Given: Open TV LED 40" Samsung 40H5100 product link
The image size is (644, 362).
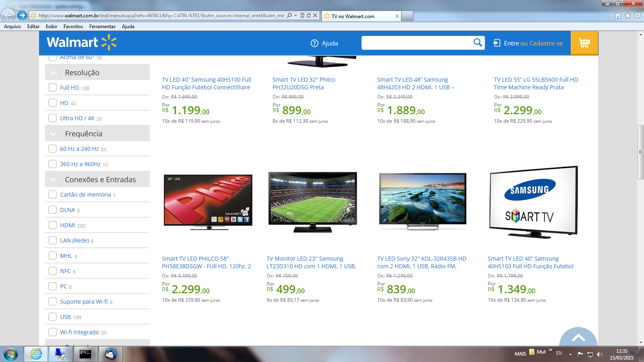Looking at the screenshot, I should [206, 84].
